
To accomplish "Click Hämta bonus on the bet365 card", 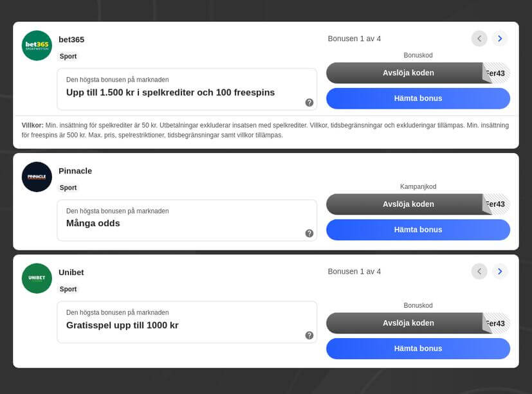I will [x=418, y=98].
